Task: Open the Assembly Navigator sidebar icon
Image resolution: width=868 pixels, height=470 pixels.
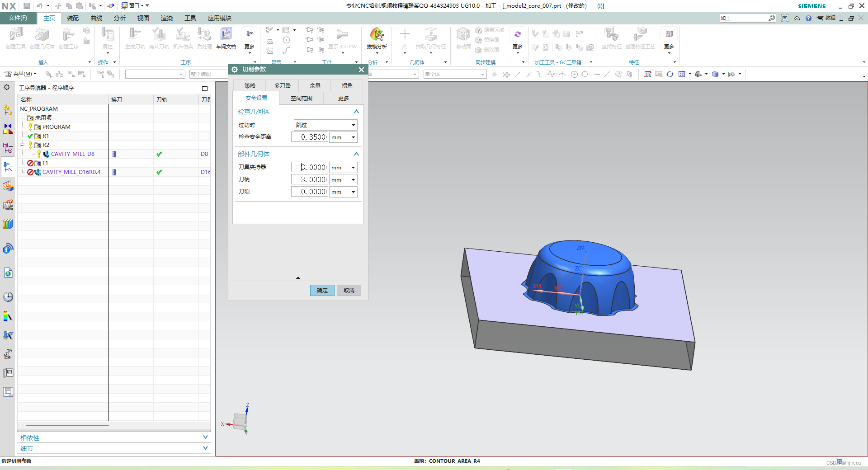Action: tap(8, 110)
